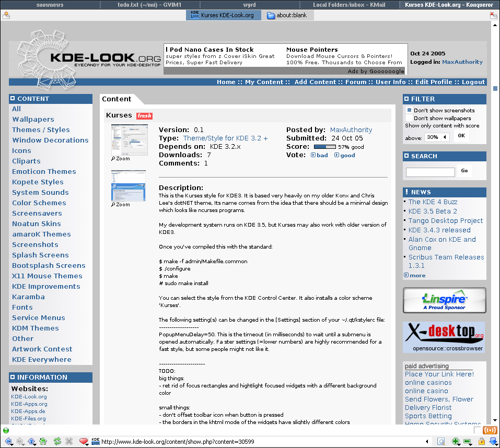Viewport: 500px width, 448px height.
Task: Switch to the Kurses KDE-Look.org tab
Action: click(x=223, y=15)
